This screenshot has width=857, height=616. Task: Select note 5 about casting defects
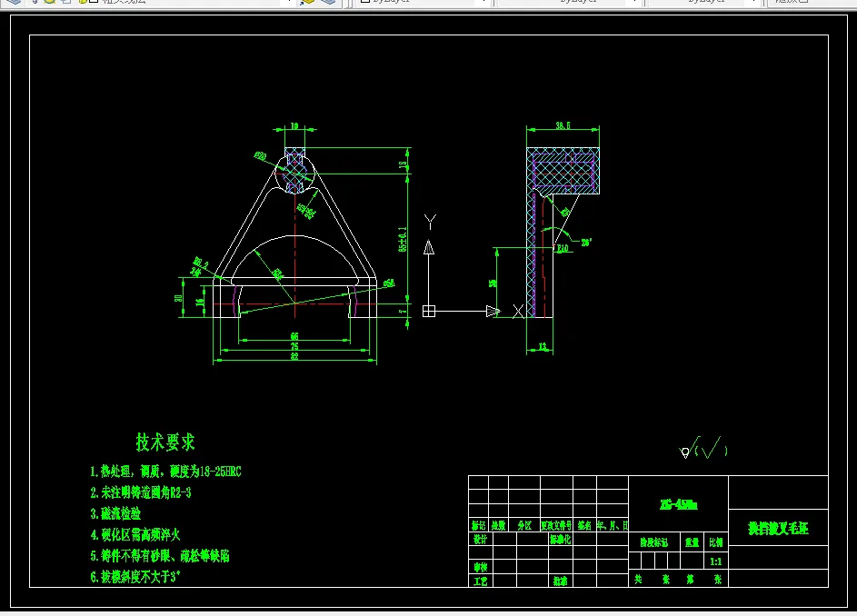160,556
